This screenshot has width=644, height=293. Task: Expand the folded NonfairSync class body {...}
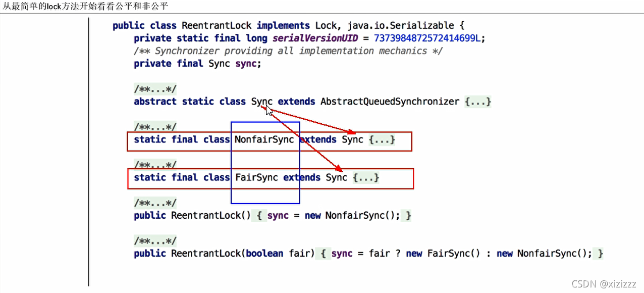tap(382, 139)
